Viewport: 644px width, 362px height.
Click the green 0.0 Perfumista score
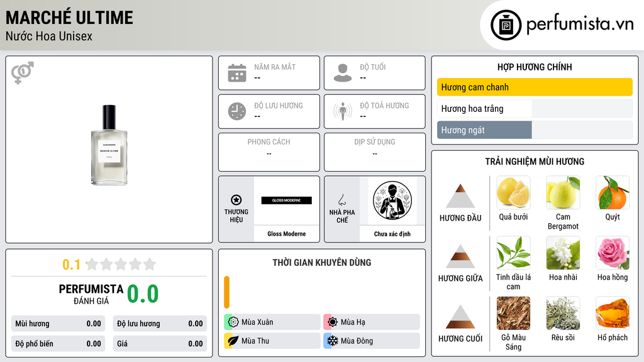(x=143, y=294)
